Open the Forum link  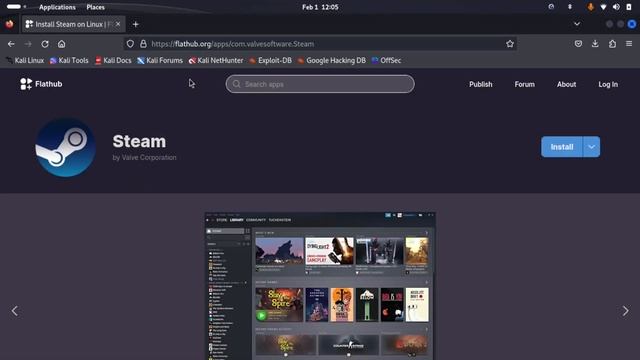[x=524, y=84]
